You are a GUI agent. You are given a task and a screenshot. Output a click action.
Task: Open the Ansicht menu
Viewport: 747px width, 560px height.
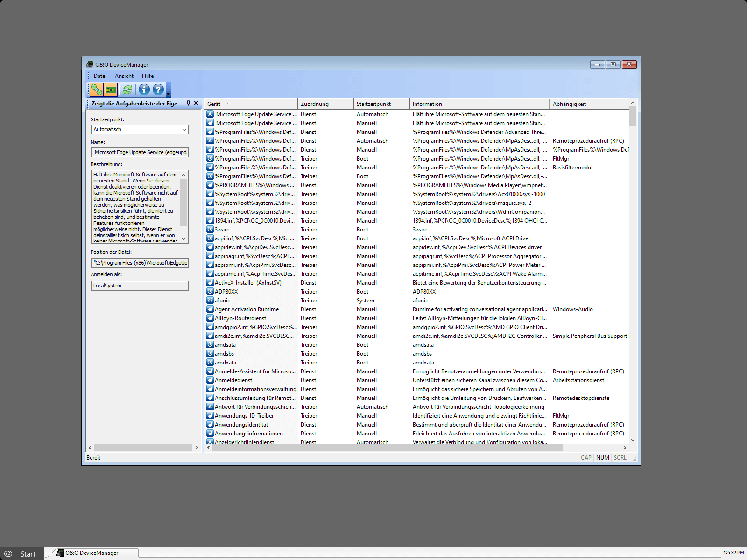pyautogui.click(x=124, y=76)
